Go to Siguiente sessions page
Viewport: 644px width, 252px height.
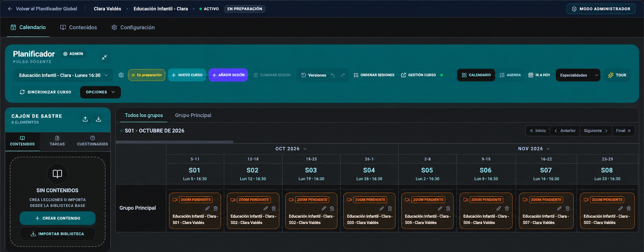tap(596, 131)
